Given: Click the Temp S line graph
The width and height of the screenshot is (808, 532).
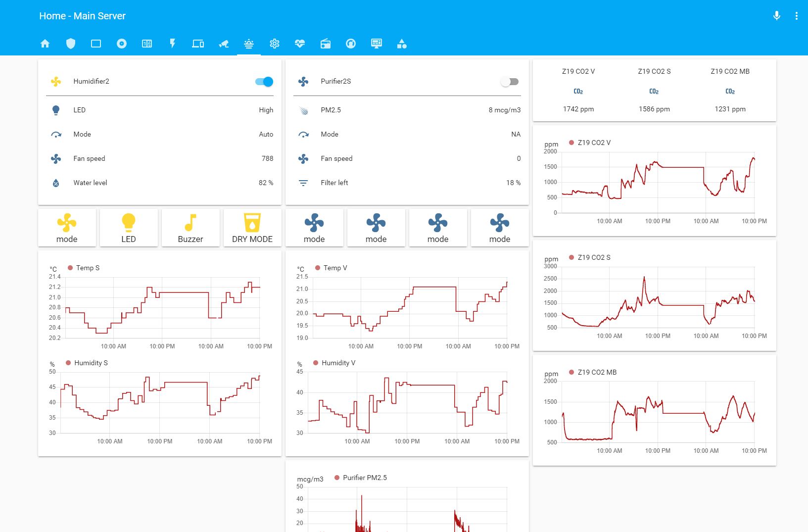Looking at the screenshot, I should [162, 307].
